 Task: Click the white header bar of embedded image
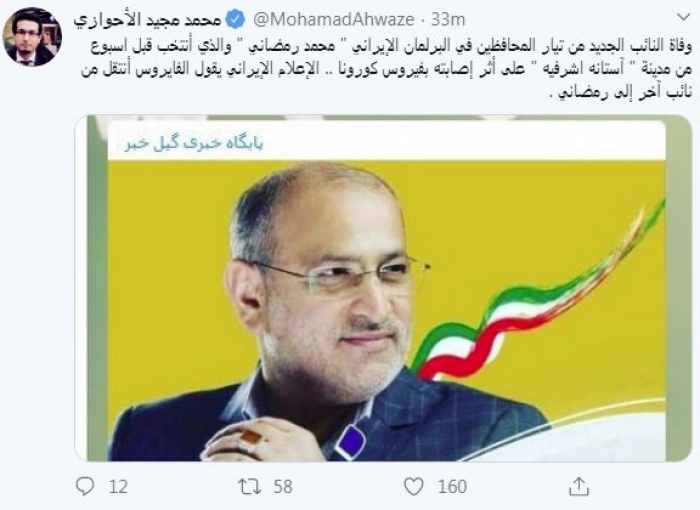387,142
